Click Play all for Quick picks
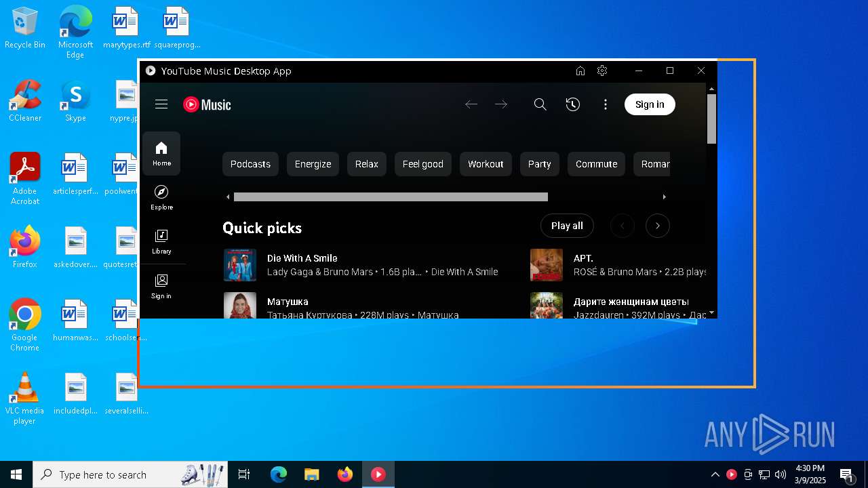Image resolution: width=868 pixels, height=488 pixels. click(x=567, y=226)
